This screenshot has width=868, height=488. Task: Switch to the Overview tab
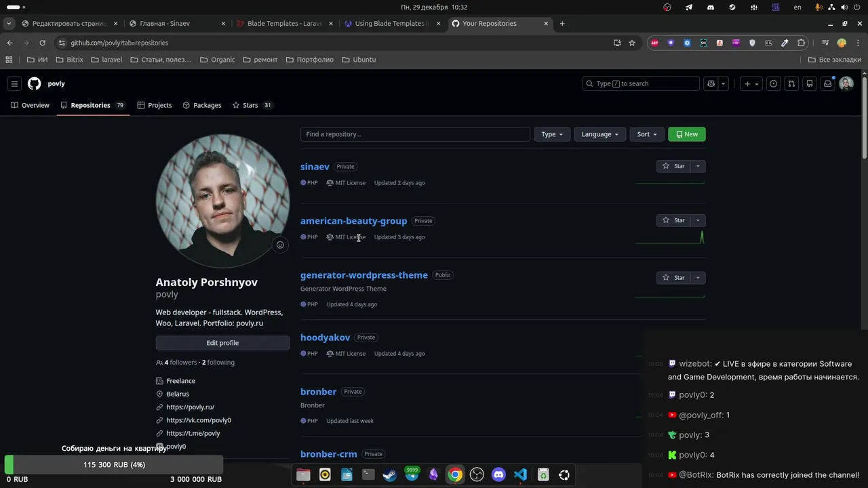pos(30,105)
